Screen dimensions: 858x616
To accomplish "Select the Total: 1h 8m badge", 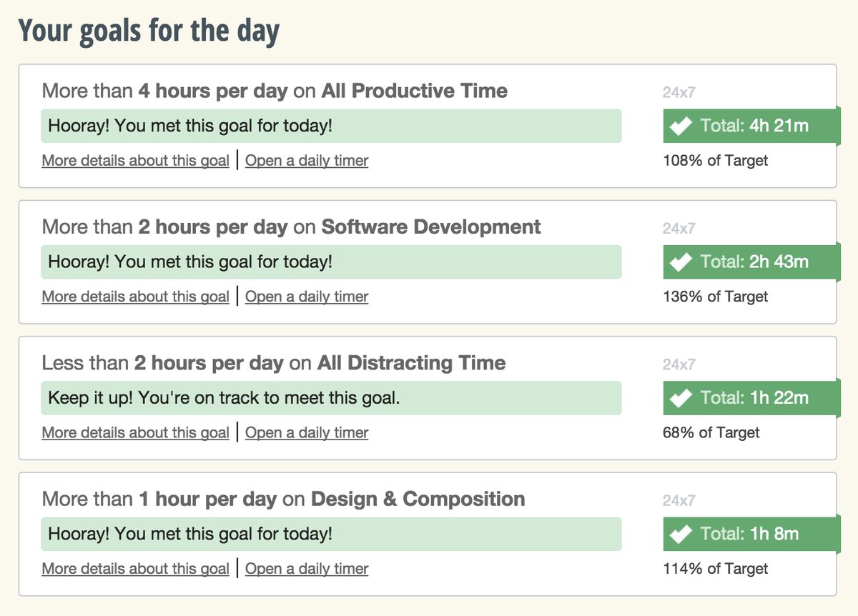I will point(749,534).
